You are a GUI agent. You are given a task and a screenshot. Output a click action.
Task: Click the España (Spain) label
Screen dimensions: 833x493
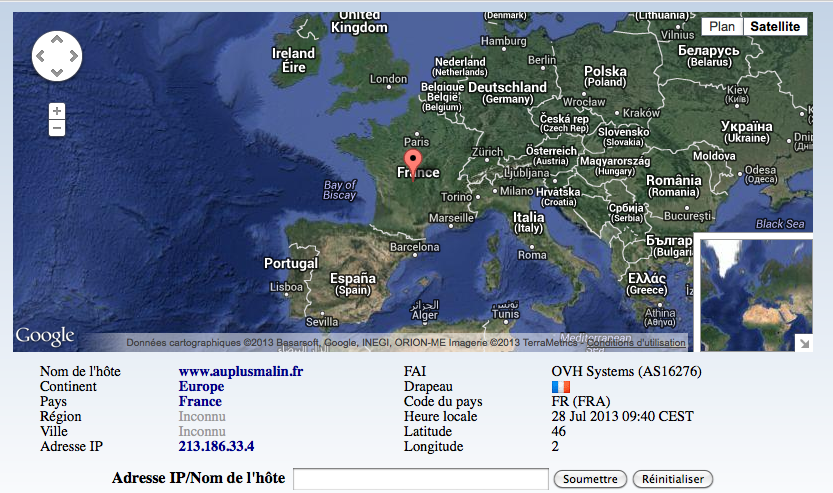click(353, 284)
